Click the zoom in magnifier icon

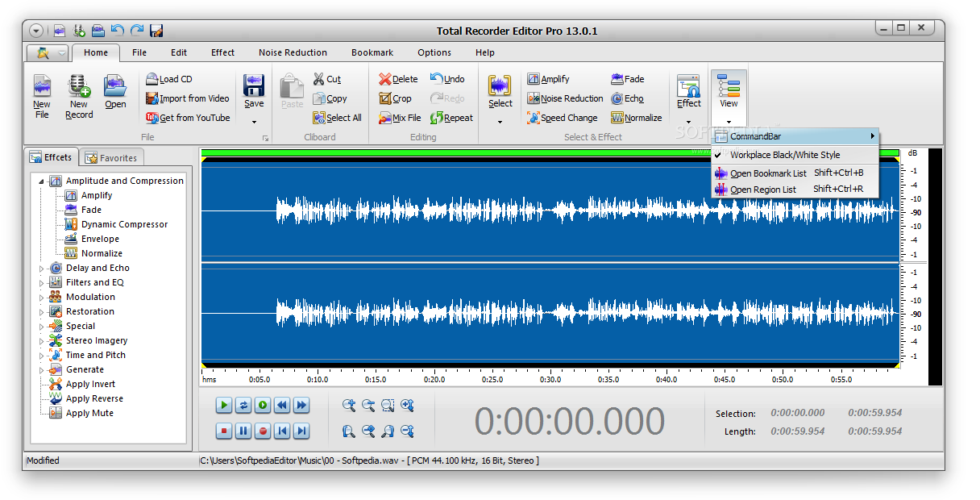(x=349, y=406)
